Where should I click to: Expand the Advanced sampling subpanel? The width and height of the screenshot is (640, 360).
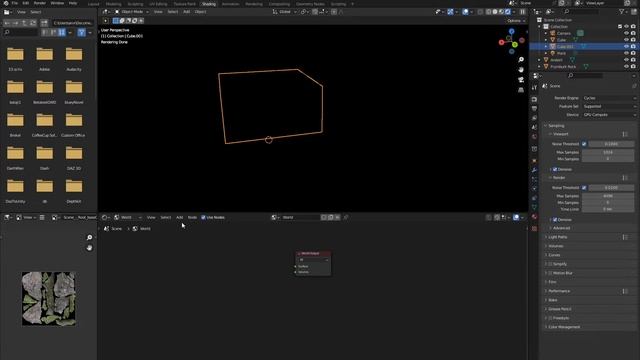pos(561,228)
